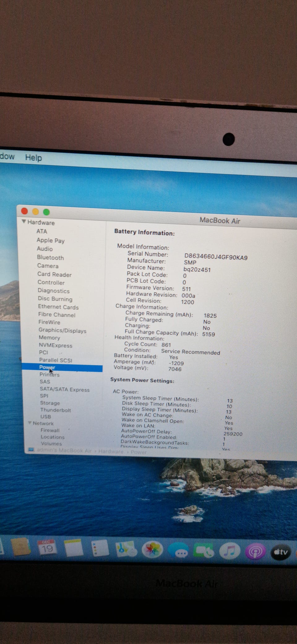Open the Help menu
Viewport: 297px width, 644px height.
point(33,158)
